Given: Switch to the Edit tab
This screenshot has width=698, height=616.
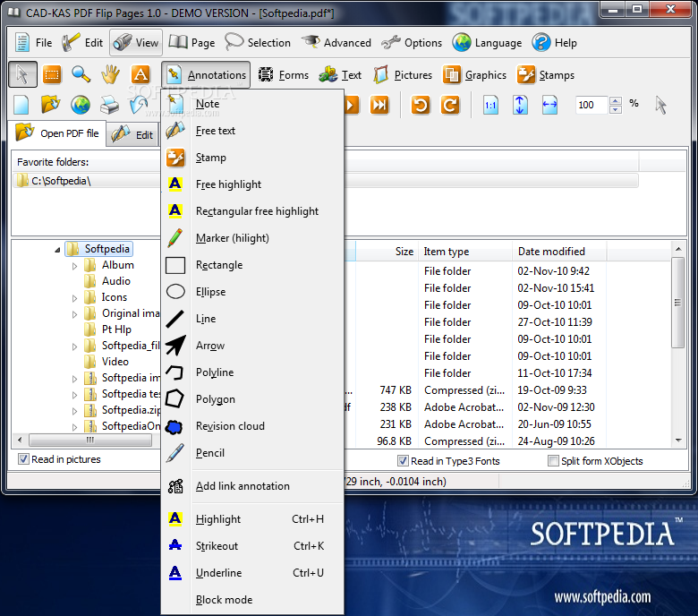Looking at the screenshot, I should pos(132,134).
